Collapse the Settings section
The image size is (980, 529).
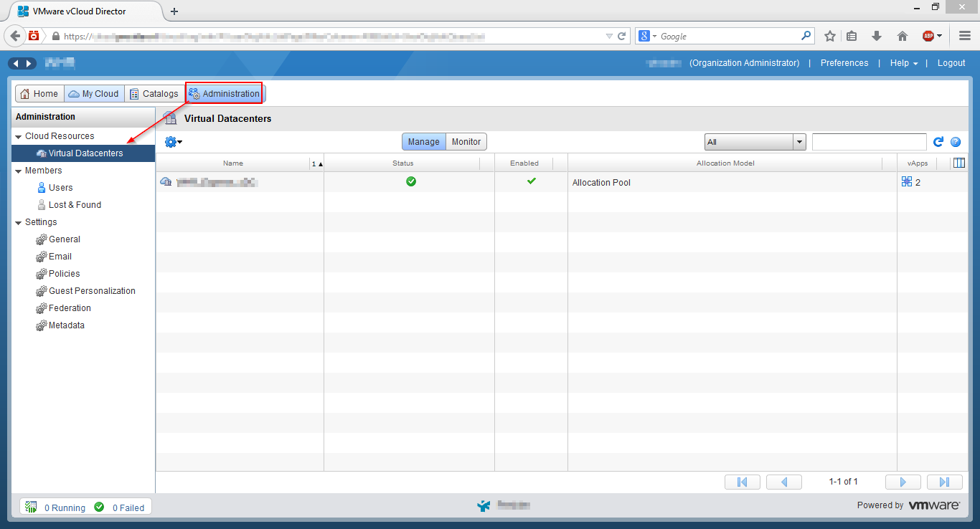pyautogui.click(x=19, y=222)
